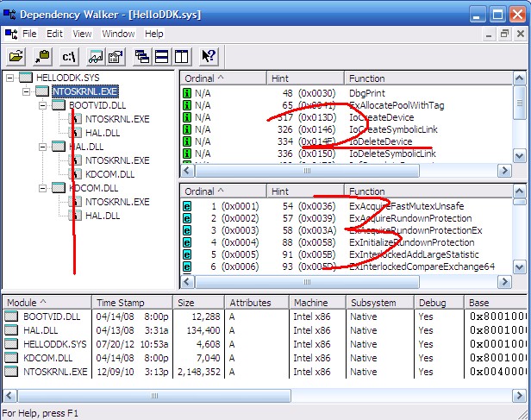Open the File menu

coord(29,34)
